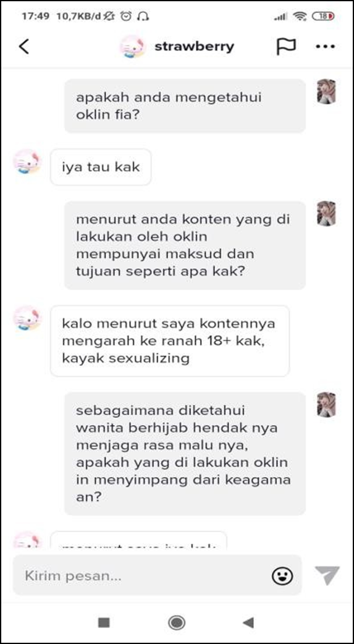Tap the sender avatar beside 'apakah anda mengetahui'

pyautogui.click(x=326, y=91)
